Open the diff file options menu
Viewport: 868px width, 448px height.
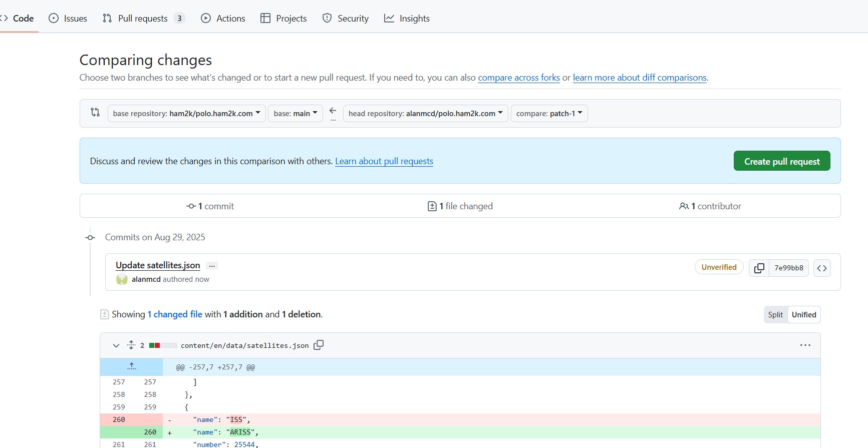pyautogui.click(x=805, y=345)
